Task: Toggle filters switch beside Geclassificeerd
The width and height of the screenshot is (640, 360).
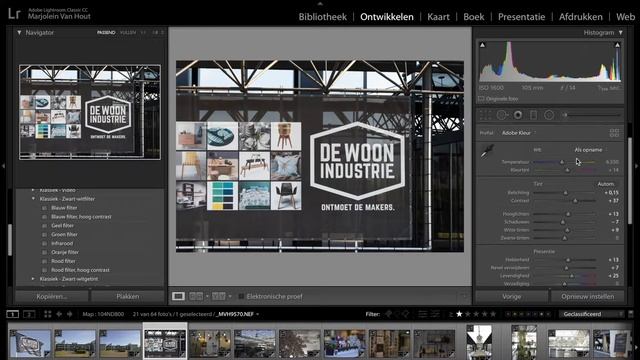Action: coord(631,314)
